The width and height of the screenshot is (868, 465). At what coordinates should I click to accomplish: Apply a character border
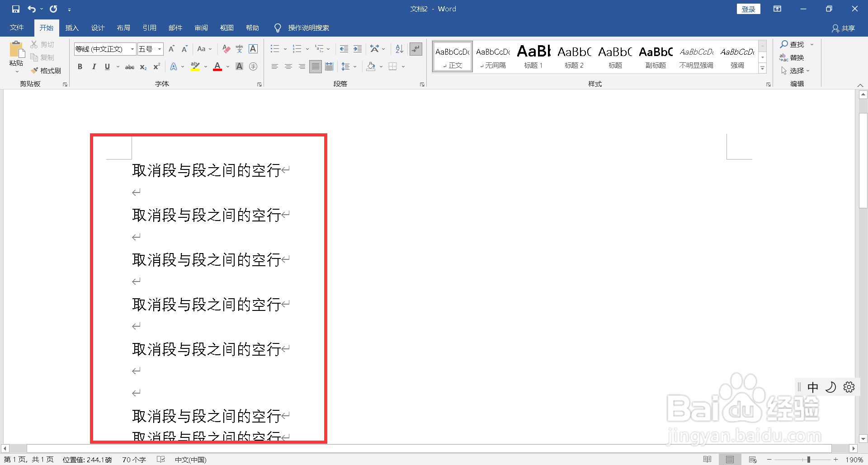253,49
